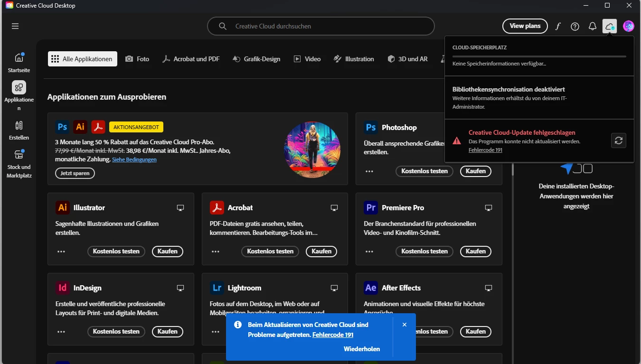Open more options (…) on Premiere Pro card

(x=369, y=252)
